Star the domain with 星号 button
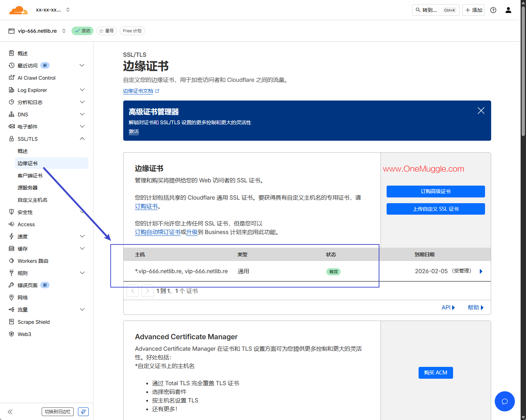Viewport: 526px width, 420px height. click(106, 31)
